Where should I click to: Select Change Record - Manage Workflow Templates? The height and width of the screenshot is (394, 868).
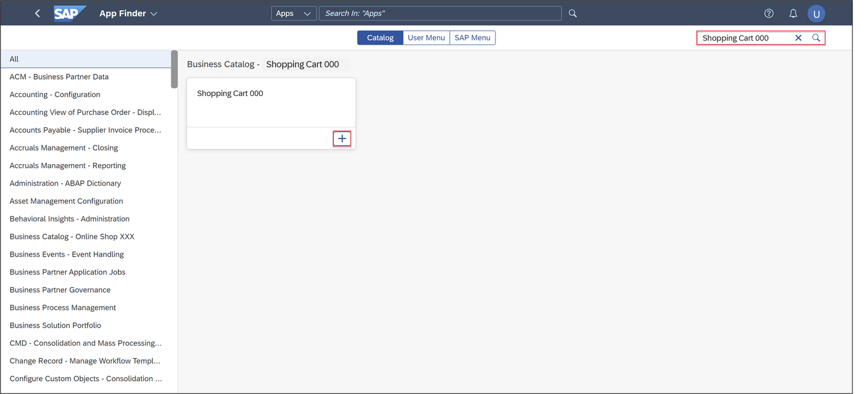[86, 361]
